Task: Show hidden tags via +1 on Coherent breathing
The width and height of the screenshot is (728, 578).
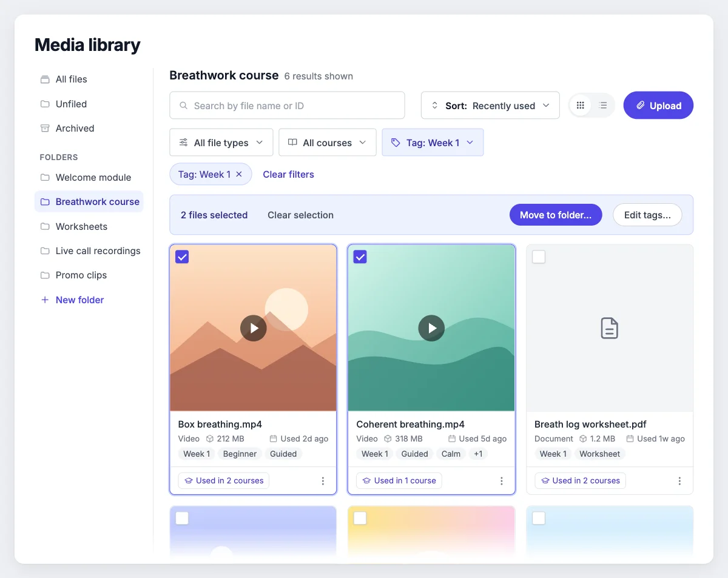Action: pyautogui.click(x=479, y=454)
